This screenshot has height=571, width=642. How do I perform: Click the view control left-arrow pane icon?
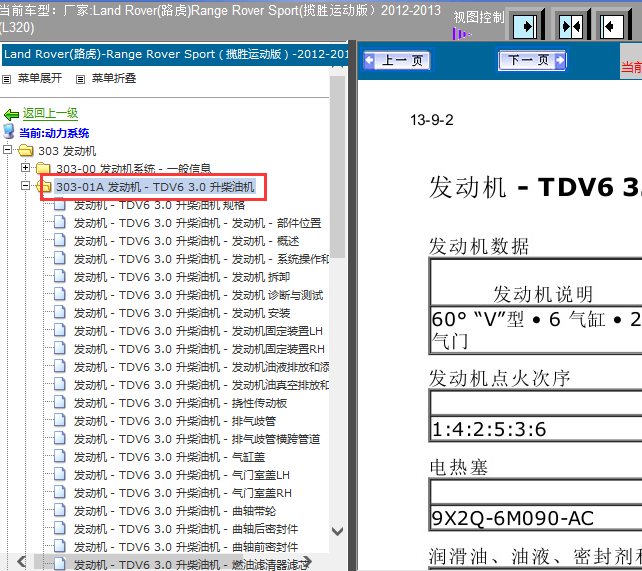(613, 27)
